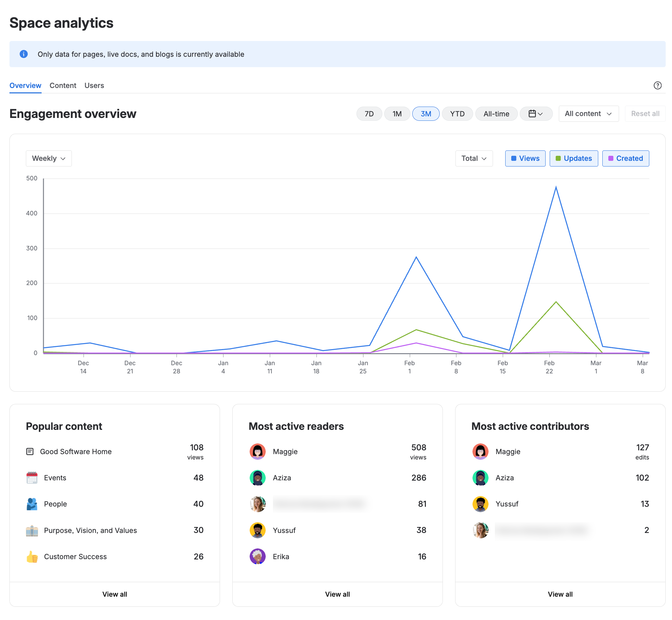Click the People emoji icon

[32, 504]
